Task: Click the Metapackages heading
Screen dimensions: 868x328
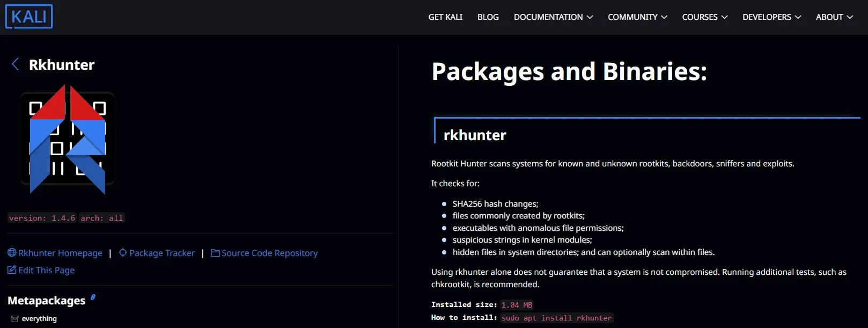Action: 47,301
